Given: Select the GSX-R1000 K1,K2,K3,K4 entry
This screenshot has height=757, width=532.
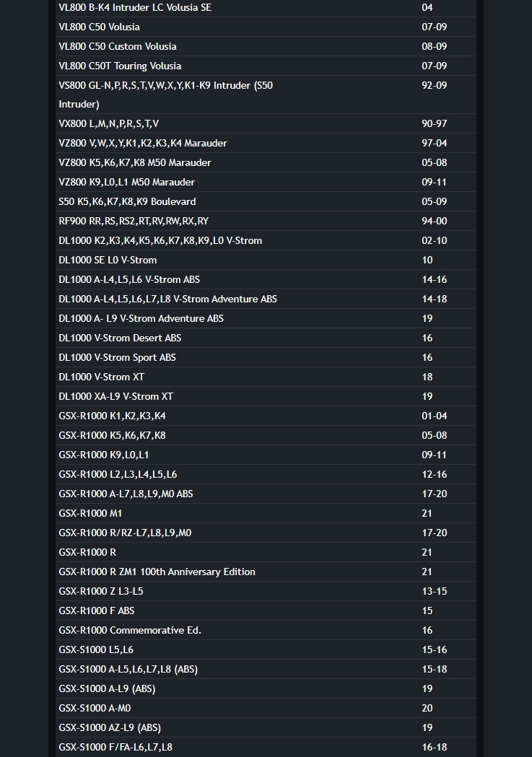Looking at the screenshot, I should tap(112, 416).
